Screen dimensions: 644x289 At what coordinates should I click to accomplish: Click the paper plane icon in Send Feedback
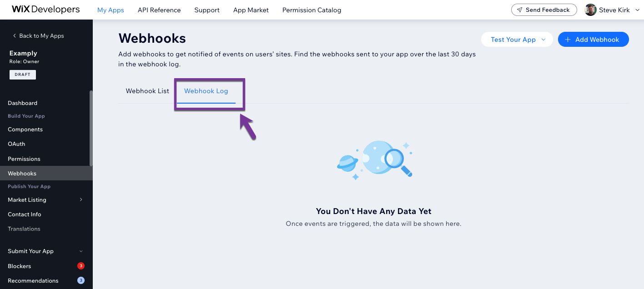(519, 10)
